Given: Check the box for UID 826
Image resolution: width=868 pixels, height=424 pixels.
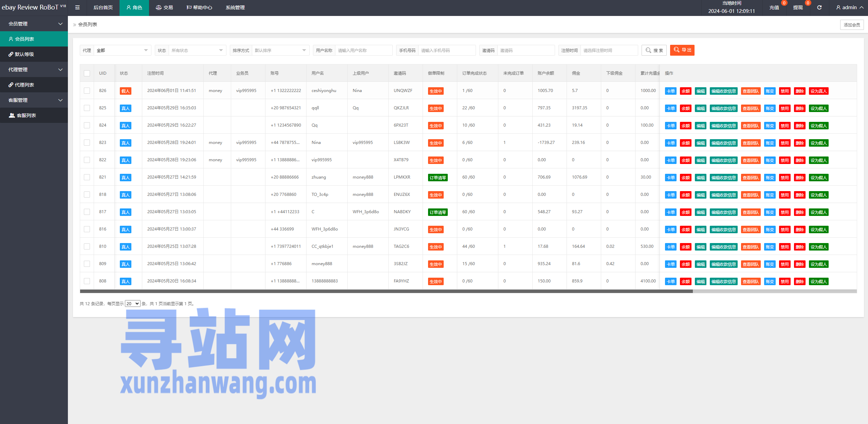Looking at the screenshot, I should coord(87,91).
